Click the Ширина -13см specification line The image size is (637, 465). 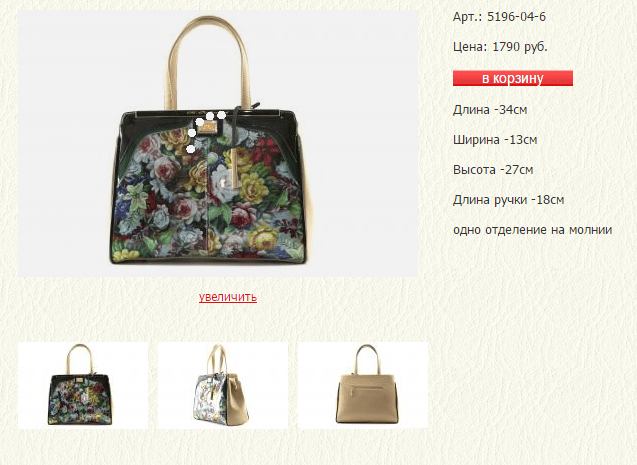coord(495,140)
